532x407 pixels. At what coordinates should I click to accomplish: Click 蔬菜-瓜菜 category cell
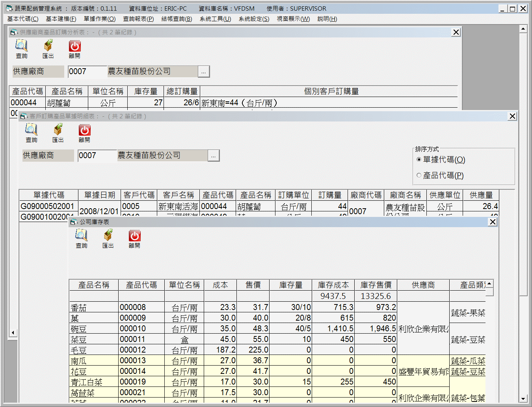pyautogui.click(x=468, y=361)
